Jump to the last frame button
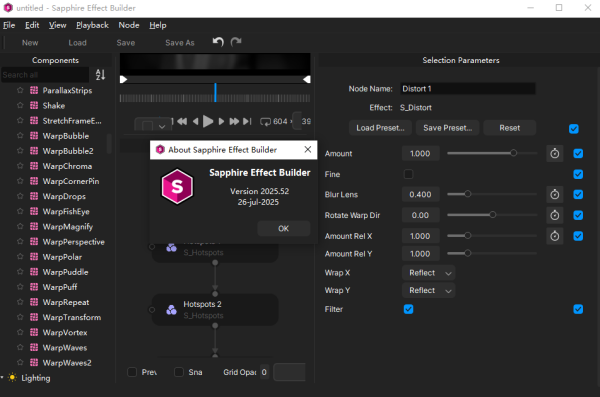 [247, 121]
